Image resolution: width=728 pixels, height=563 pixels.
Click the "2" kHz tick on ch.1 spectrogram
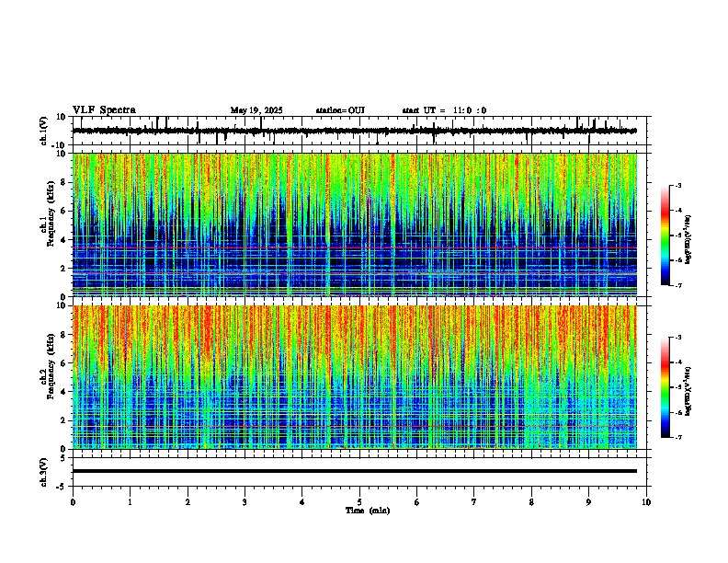[x=64, y=268]
